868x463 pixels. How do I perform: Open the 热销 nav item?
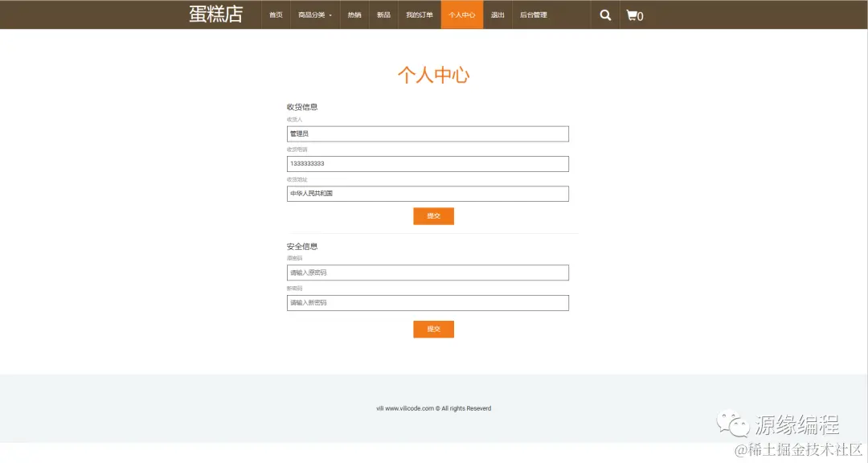tap(354, 15)
